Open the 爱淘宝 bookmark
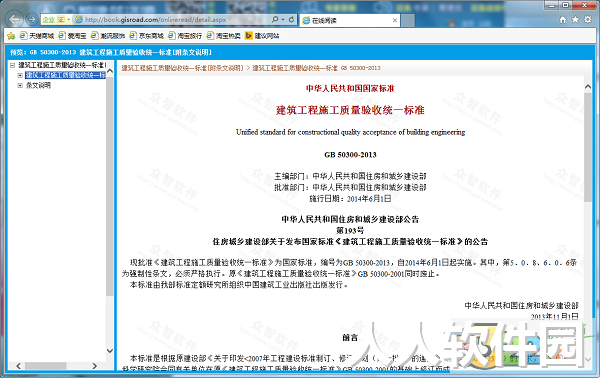The height and width of the screenshot is (378, 600). pyautogui.click(x=72, y=36)
